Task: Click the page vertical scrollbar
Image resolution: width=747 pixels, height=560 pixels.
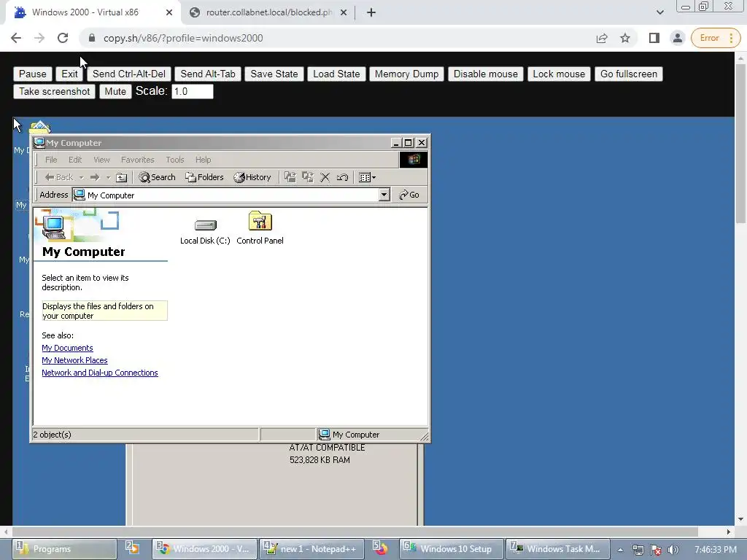Action: [x=740, y=143]
